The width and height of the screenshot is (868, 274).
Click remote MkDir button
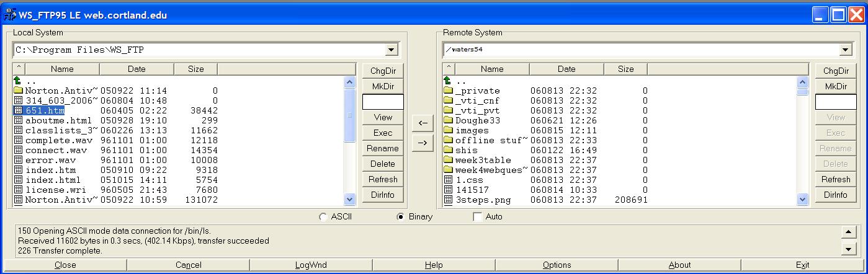tap(836, 86)
